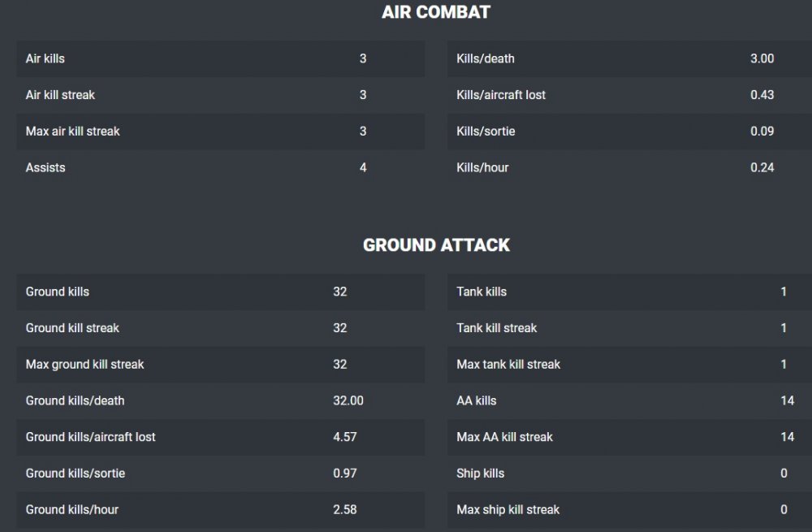Click the Max air kill streak row
The image size is (812, 532).
[220, 132]
